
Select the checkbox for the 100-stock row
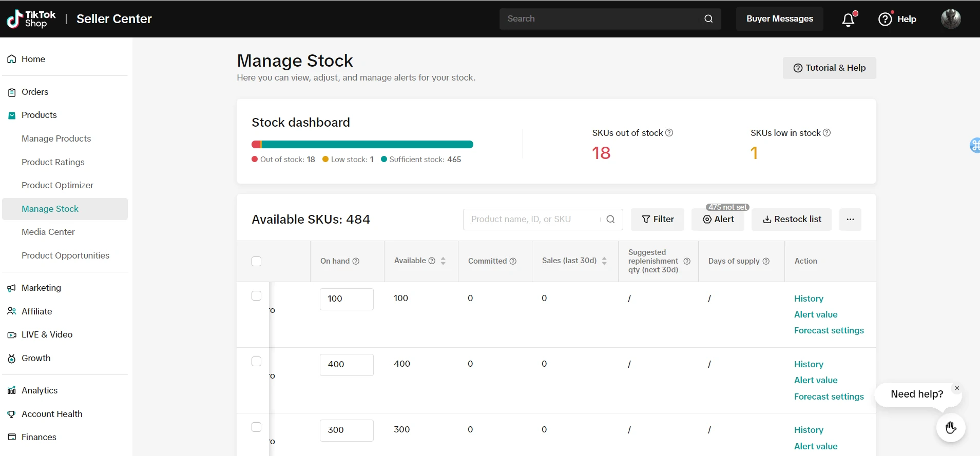pos(257,296)
